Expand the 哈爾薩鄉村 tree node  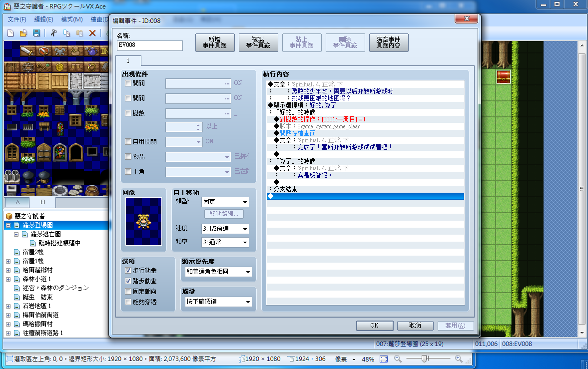click(8, 270)
